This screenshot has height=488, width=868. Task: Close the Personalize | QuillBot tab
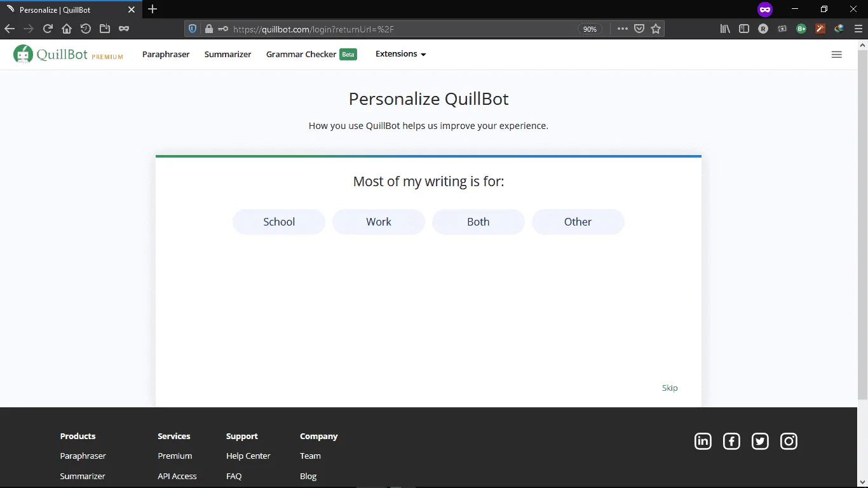coord(131,10)
